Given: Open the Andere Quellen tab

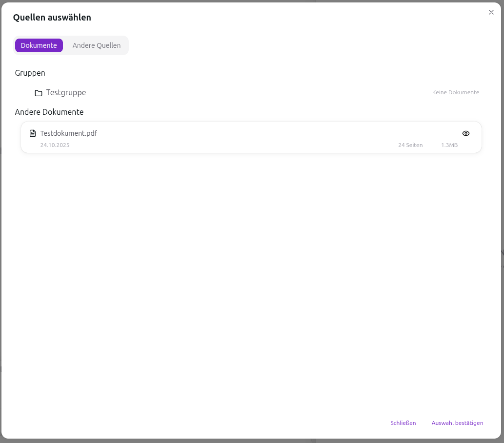Looking at the screenshot, I should (96, 45).
